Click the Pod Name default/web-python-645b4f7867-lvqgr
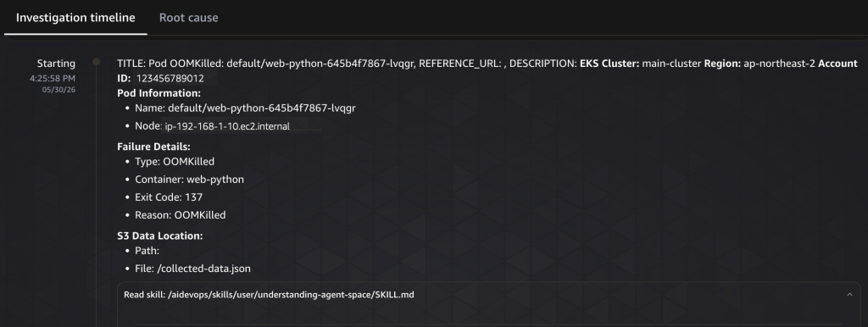 coord(245,108)
